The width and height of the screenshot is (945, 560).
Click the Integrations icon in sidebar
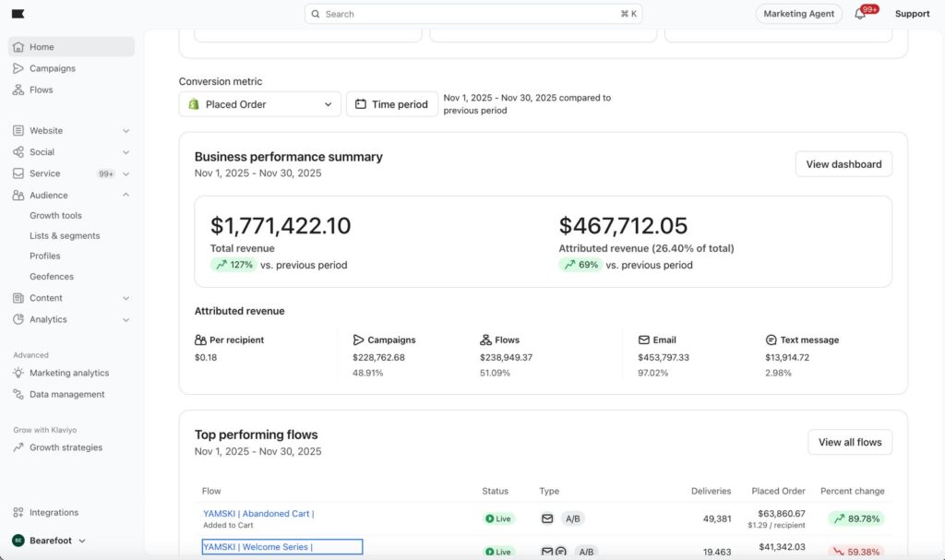point(18,513)
